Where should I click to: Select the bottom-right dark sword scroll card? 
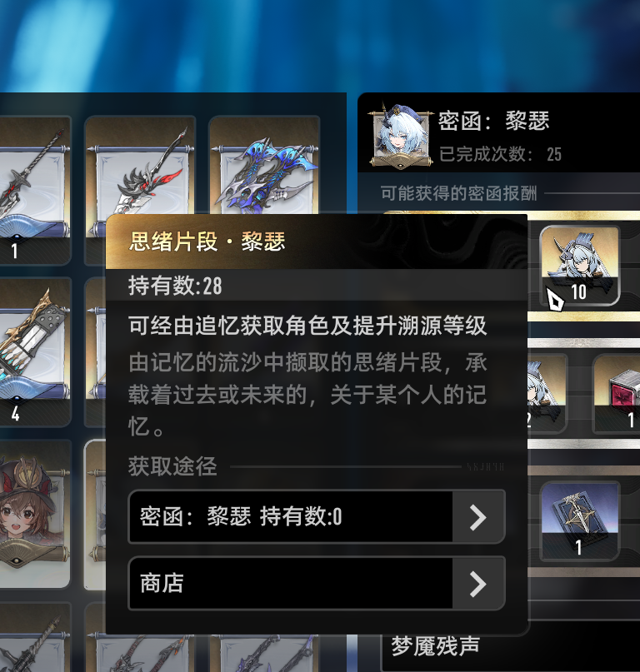[x=264, y=653]
